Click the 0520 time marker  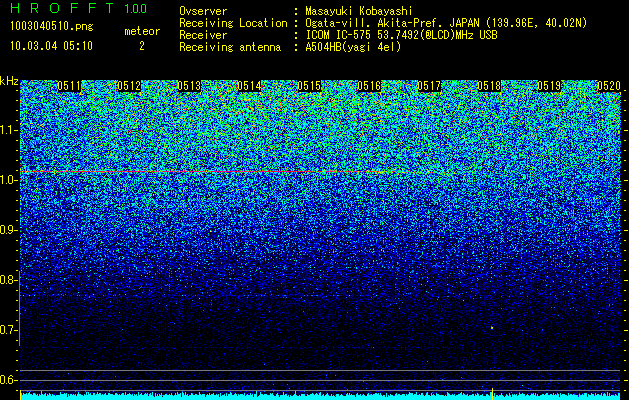(x=609, y=86)
